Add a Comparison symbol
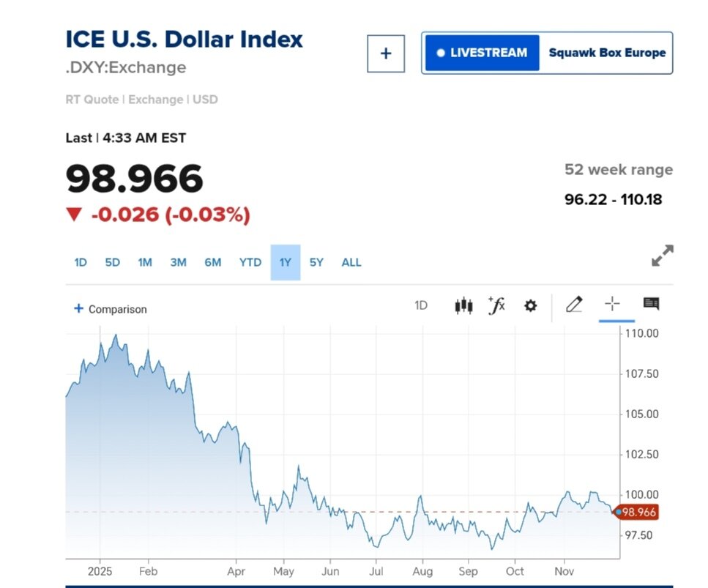The height and width of the screenshot is (588, 708). click(111, 309)
